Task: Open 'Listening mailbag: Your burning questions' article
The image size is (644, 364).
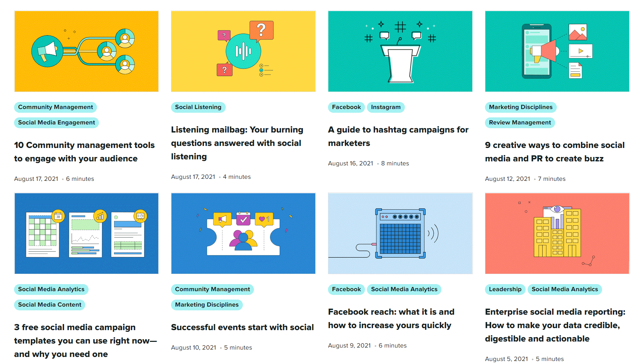Action: tap(237, 143)
